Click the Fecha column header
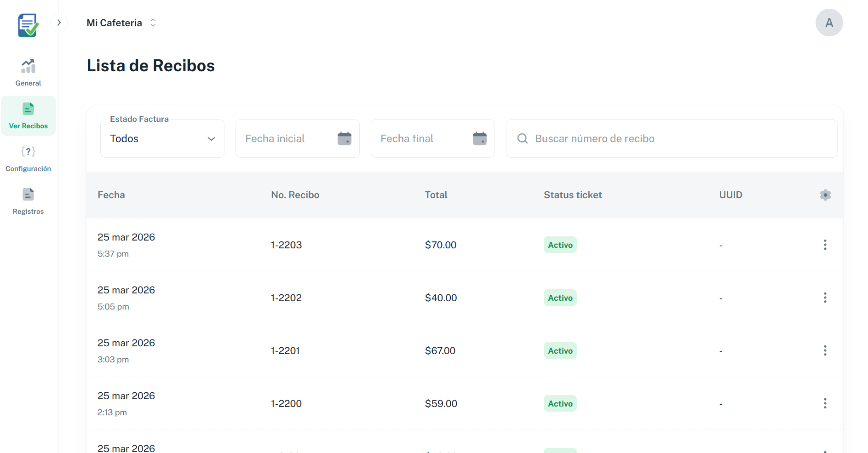868x453 pixels. [111, 195]
